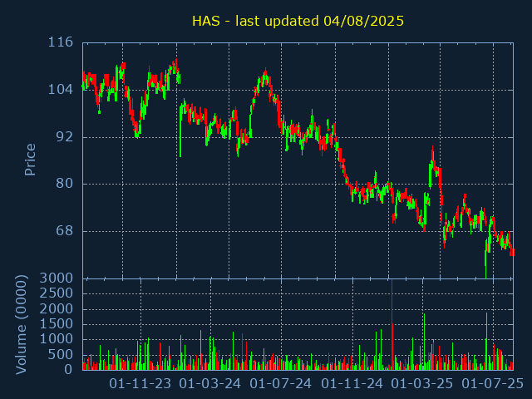This screenshot has height=399, width=532.
Task: Click the 'Price' axis title
Action: [30, 160]
